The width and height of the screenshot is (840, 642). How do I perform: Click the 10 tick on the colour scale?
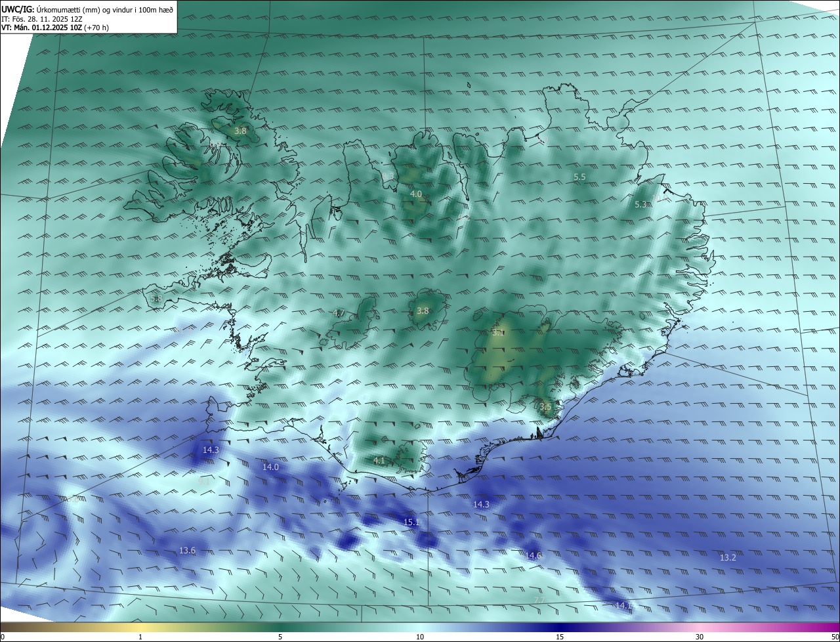[x=420, y=637]
